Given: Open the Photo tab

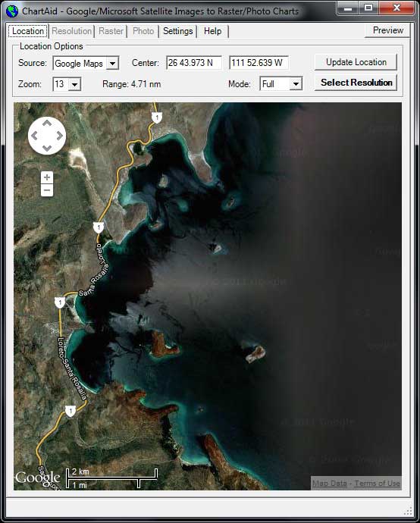Looking at the screenshot, I should [x=143, y=31].
